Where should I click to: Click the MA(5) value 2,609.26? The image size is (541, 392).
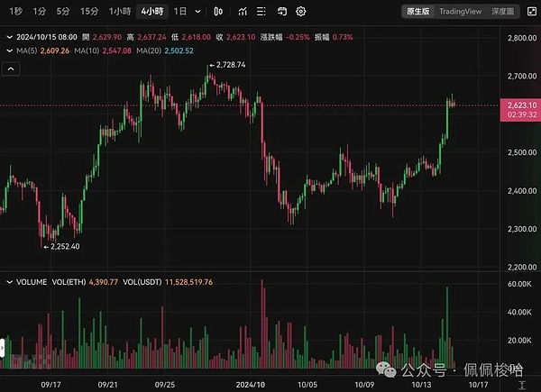point(54,50)
